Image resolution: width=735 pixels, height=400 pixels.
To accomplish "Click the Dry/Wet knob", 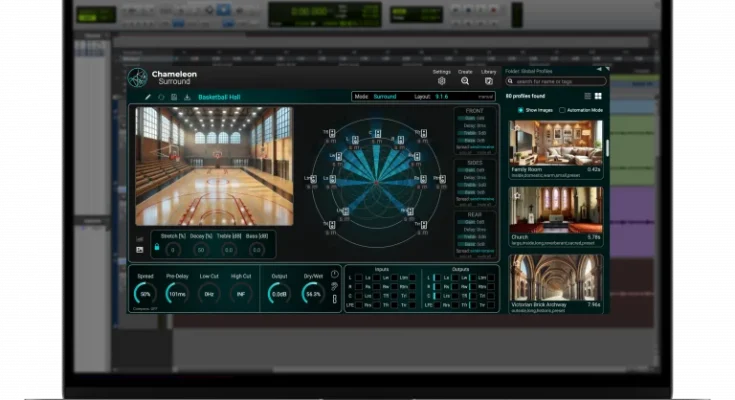I will coord(314,295).
